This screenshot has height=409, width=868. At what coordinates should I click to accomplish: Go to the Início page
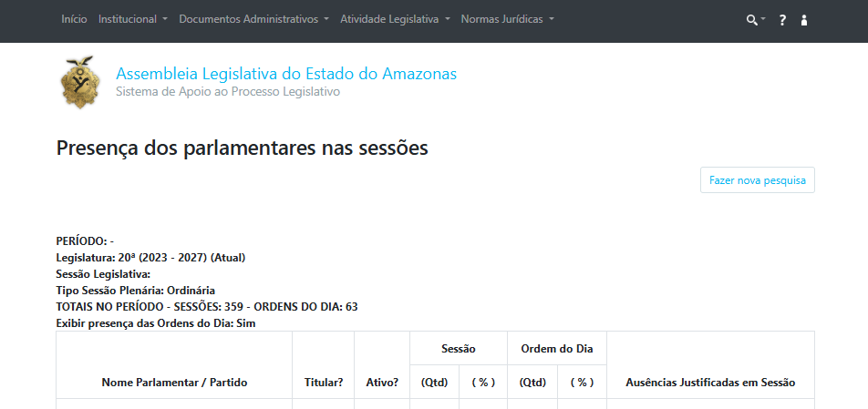click(x=74, y=19)
